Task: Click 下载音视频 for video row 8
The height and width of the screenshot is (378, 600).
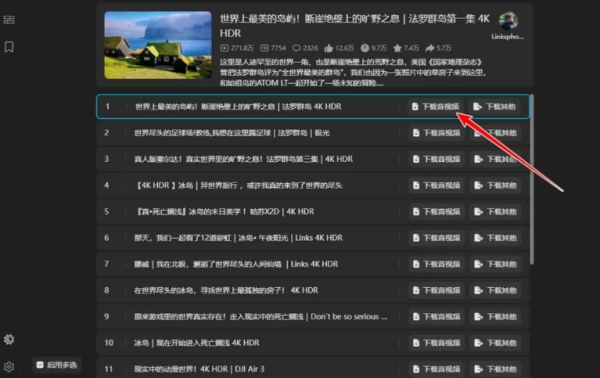Action: [436, 290]
